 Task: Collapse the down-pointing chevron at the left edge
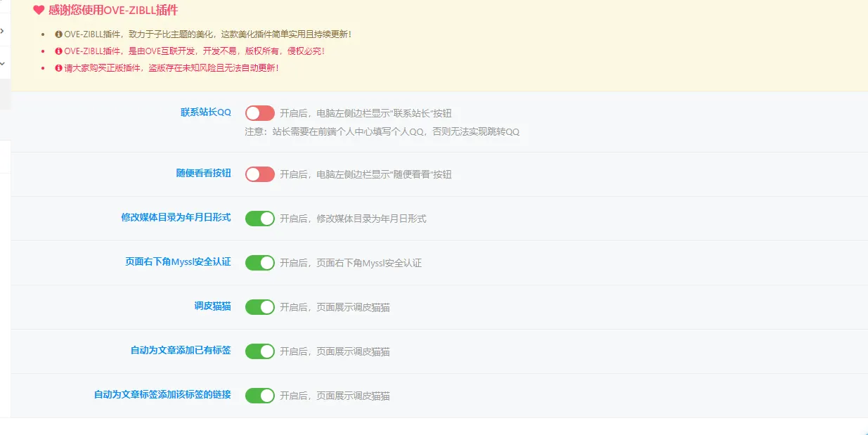[x=2, y=63]
